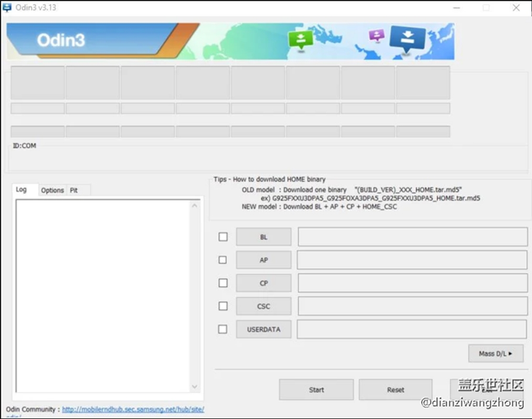Switch to the Options tab
The width and height of the screenshot is (532, 419).
coord(52,190)
